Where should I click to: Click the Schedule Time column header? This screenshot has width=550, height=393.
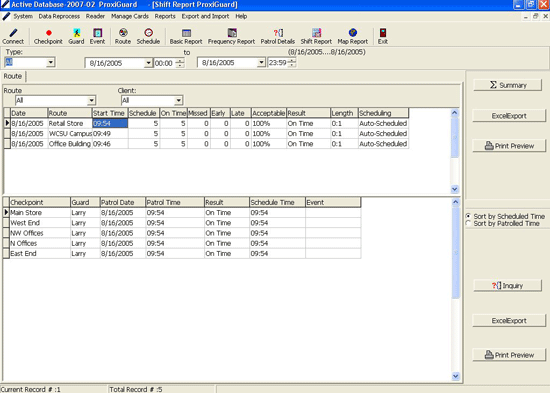(x=277, y=202)
